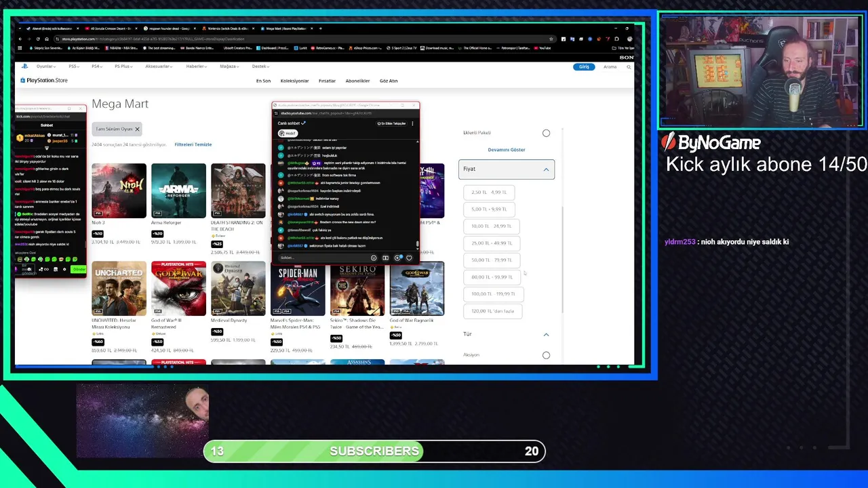Click the YouTube chat scrollbar
The image size is (868, 488).
point(417,244)
